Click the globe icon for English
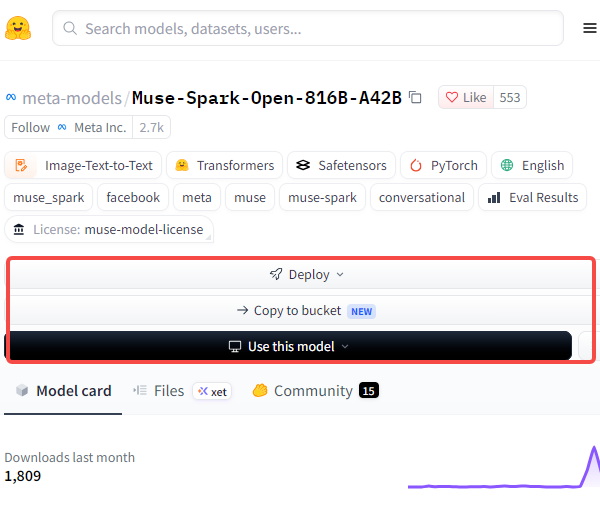The image size is (600, 509). [x=507, y=165]
